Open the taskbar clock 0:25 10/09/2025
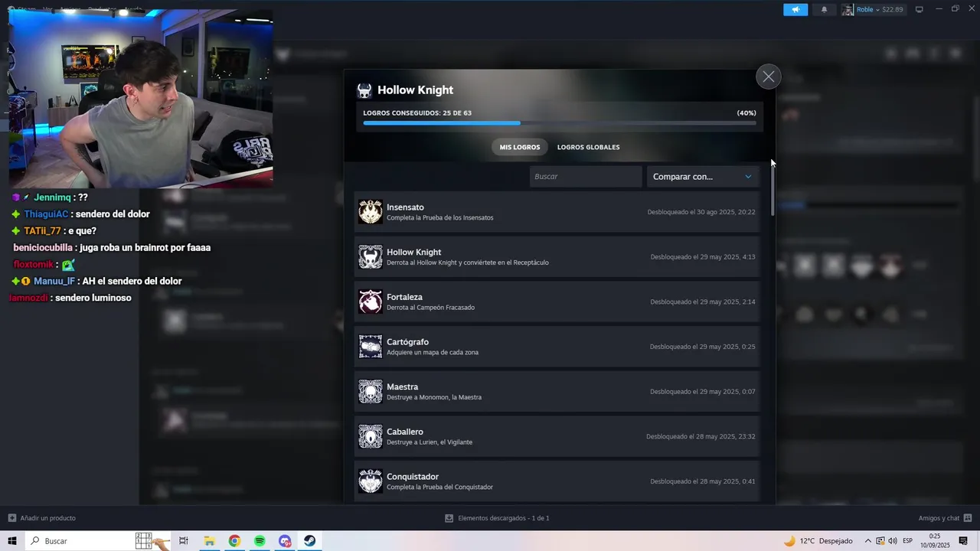This screenshot has height=551, width=980. point(935,541)
